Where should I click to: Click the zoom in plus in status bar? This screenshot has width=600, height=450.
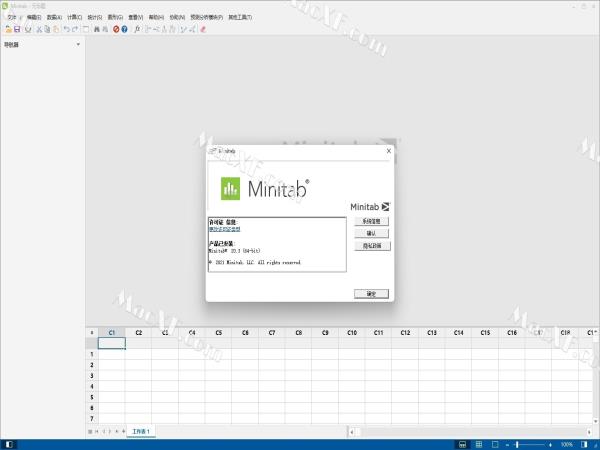[551, 445]
